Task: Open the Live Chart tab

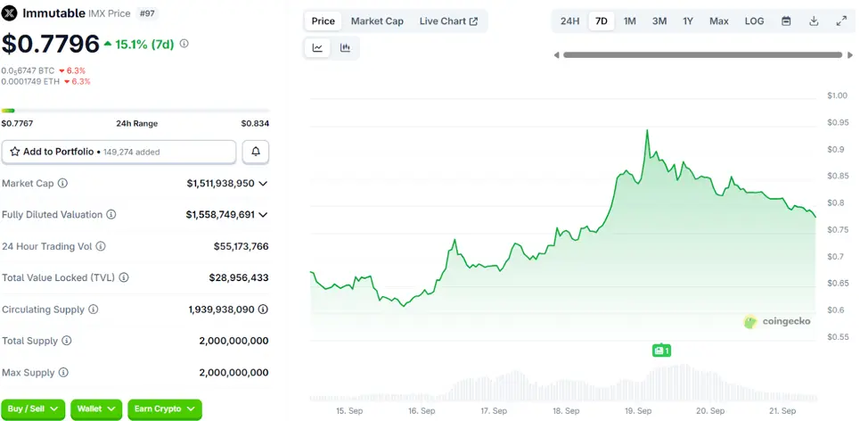Action: tap(448, 21)
